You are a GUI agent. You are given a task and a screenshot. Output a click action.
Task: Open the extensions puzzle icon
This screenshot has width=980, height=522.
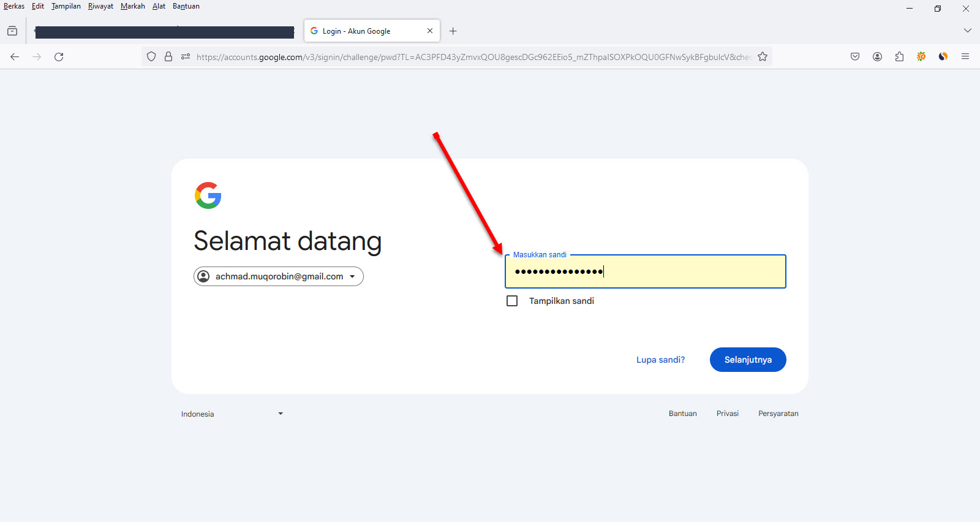pyautogui.click(x=899, y=57)
